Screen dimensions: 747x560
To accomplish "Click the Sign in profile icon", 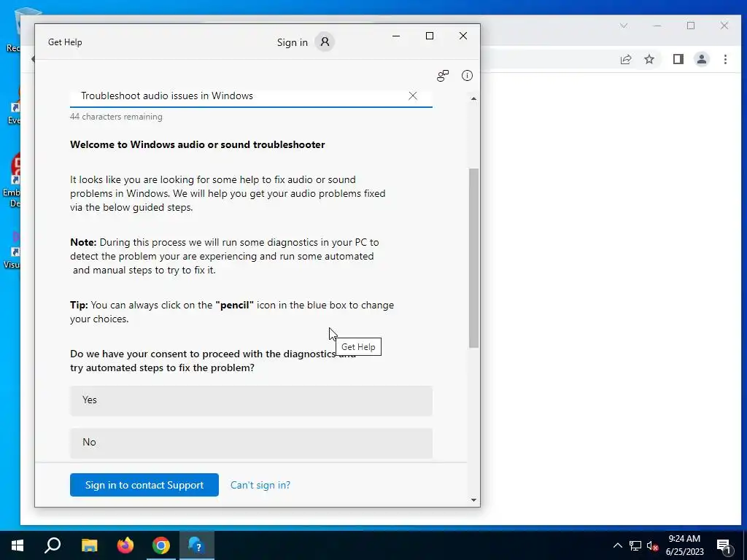I will coord(325,42).
